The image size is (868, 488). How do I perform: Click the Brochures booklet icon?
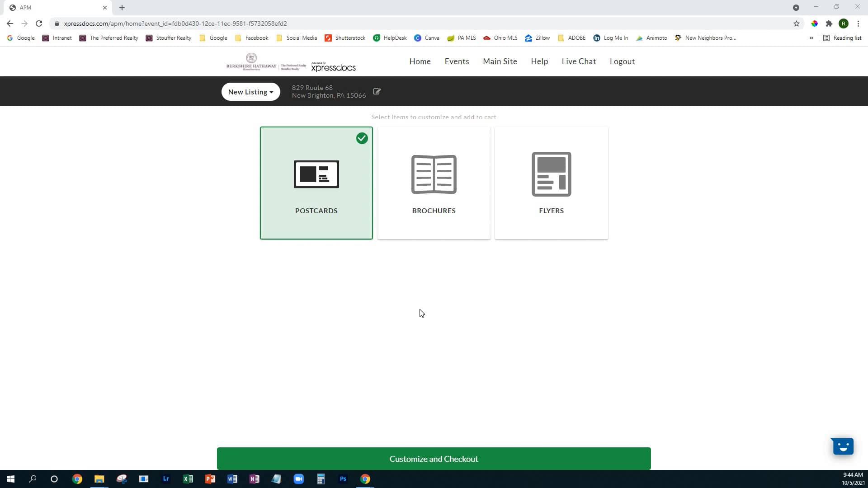coord(434,174)
